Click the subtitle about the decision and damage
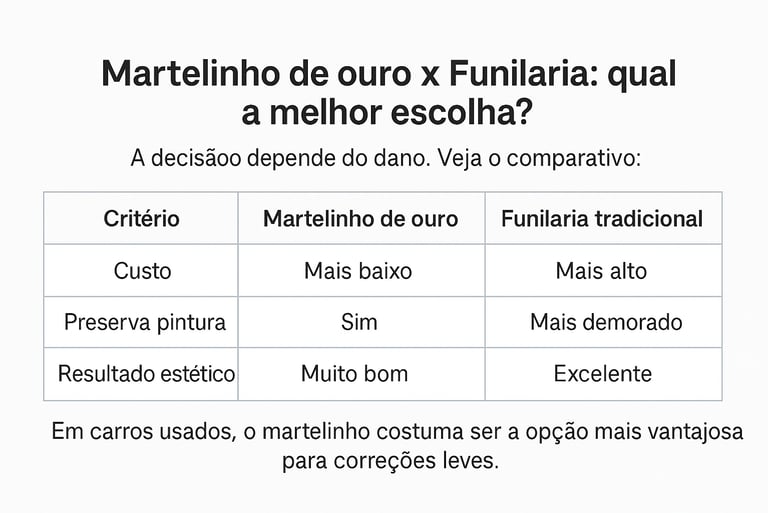This screenshot has width=768, height=513. pos(384,157)
